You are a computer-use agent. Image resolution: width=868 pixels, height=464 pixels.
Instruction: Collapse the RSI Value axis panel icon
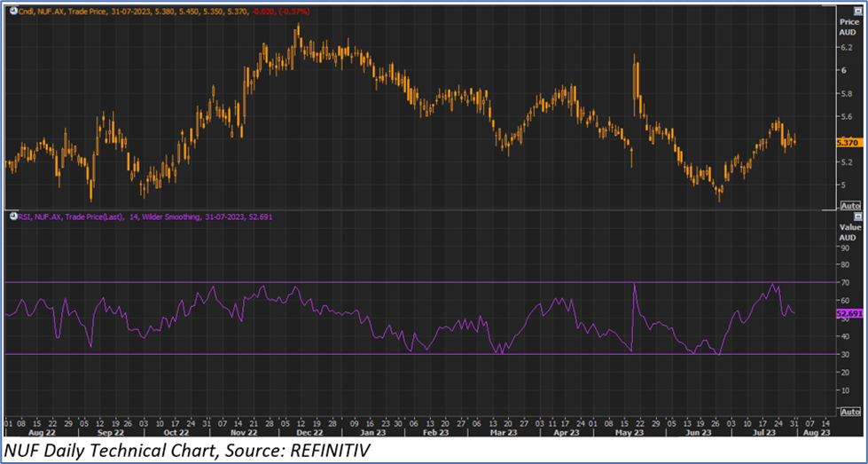(x=856, y=216)
